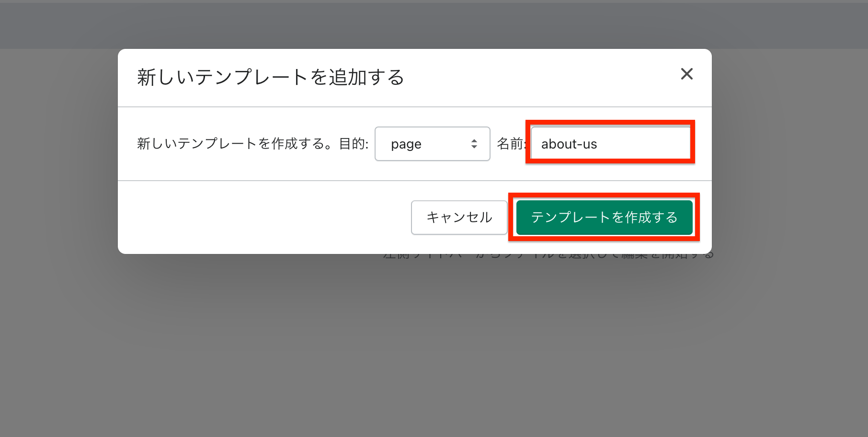Click the dimmed backdrop left of the dialog
Viewport: 868px width, 437px height.
click(57, 192)
